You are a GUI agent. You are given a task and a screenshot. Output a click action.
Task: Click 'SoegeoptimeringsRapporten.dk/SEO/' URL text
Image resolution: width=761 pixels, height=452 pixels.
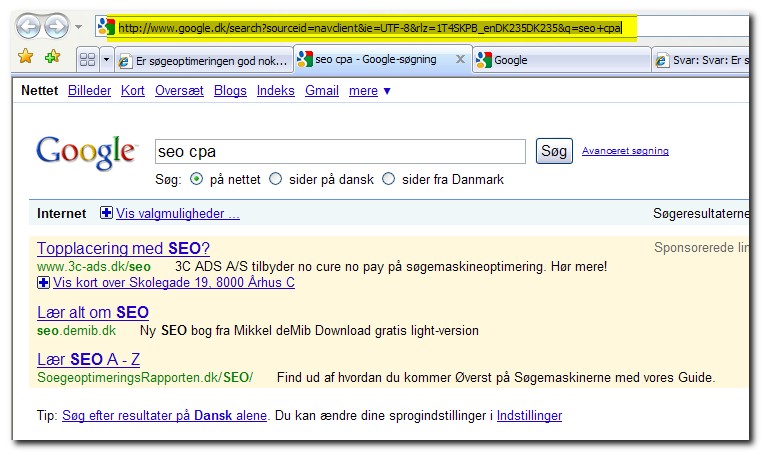145,378
